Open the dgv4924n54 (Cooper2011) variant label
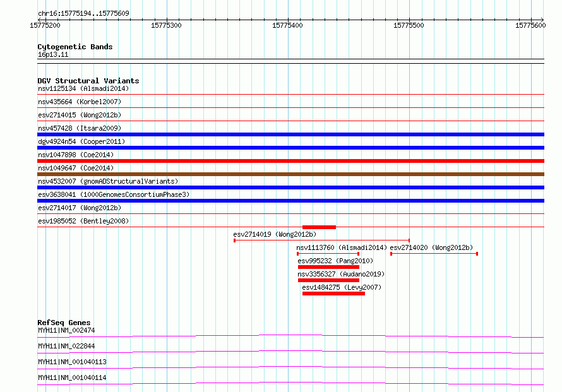Image resolution: width=562 pixels, height=392 pixels. point(81,141)
